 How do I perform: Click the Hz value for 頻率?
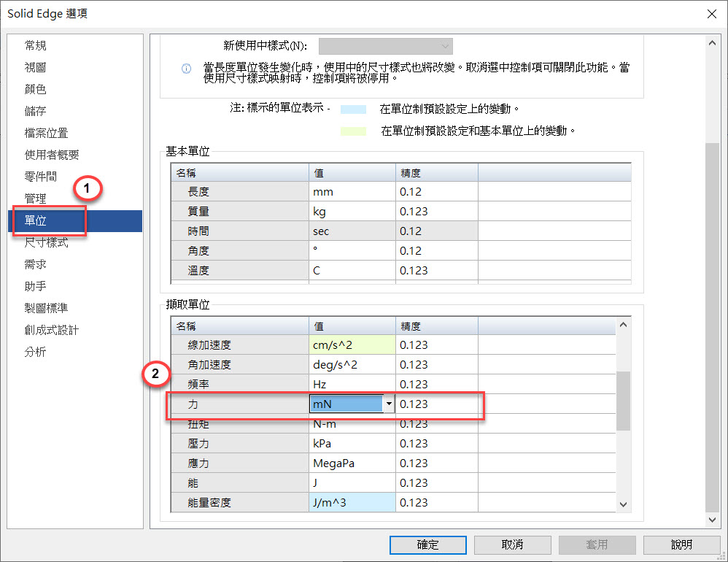click(352, 384)
